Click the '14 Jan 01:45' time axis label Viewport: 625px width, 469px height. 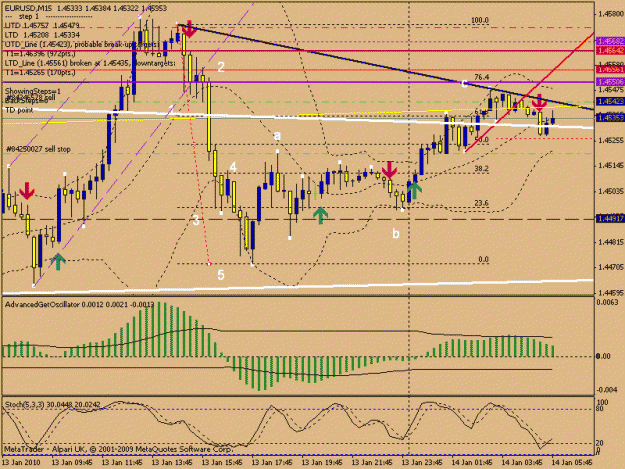point(471,463)
